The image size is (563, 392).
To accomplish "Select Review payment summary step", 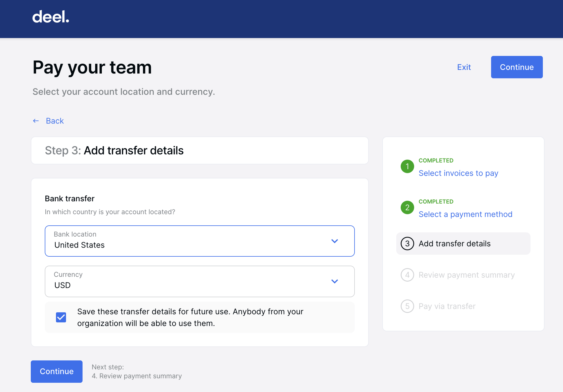I will tap(466, 275).
